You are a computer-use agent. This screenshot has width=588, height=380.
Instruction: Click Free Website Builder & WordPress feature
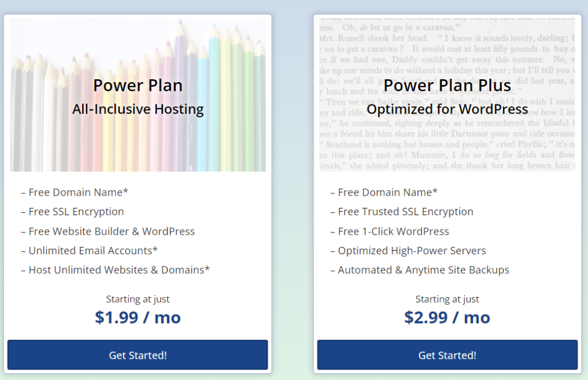point(111,231)
